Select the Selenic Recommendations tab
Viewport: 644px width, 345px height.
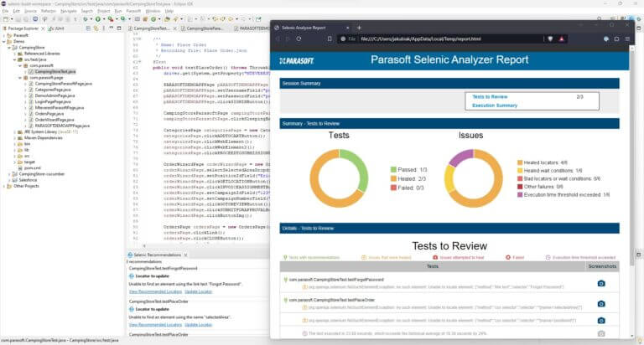pyautogui.click(x=156, y=254)
